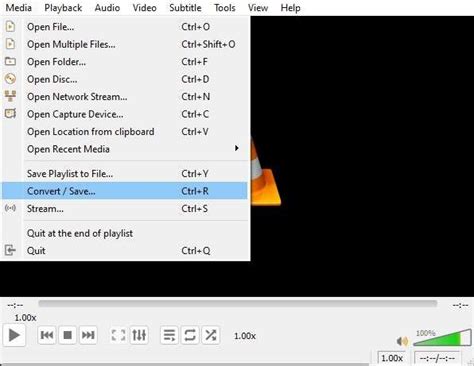Image resolution: width=474 pixels, height=366 pixels.
Task: Click the Open Disc icon
Action: pos(10,79)
